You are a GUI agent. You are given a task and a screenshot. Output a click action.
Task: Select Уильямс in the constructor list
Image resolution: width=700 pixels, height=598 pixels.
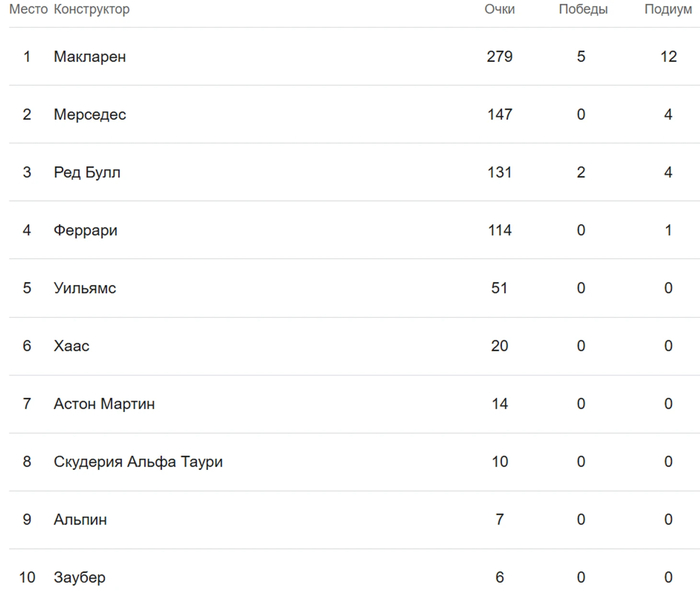84,289
